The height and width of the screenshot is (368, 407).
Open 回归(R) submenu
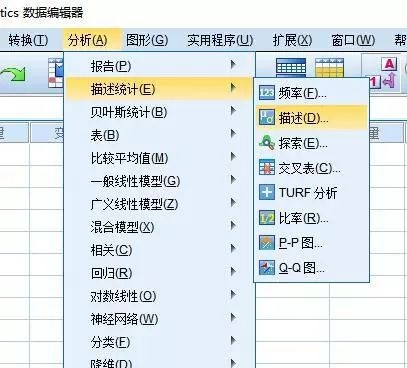pos(159,273)
